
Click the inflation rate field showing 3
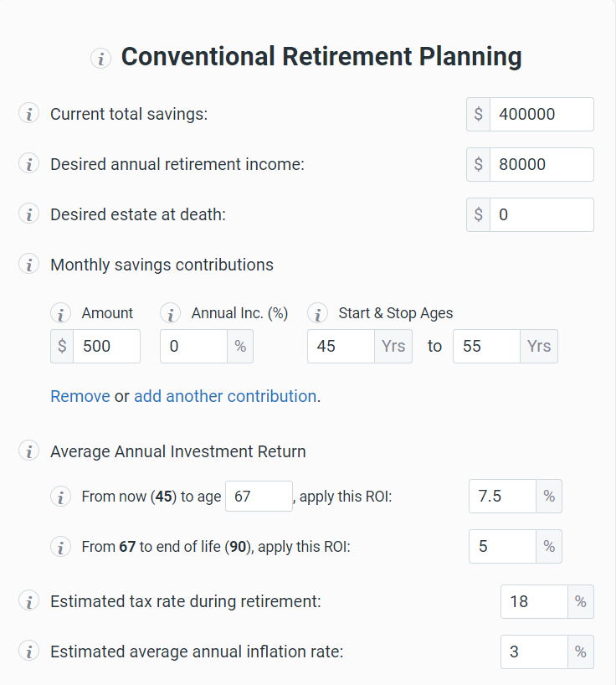(x=534, y=652)
